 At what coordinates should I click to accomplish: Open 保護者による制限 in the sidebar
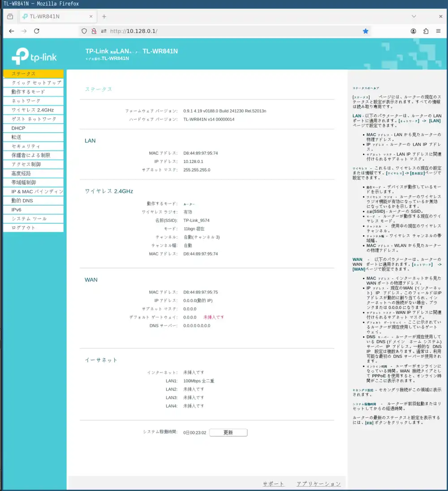pos(33,155)
